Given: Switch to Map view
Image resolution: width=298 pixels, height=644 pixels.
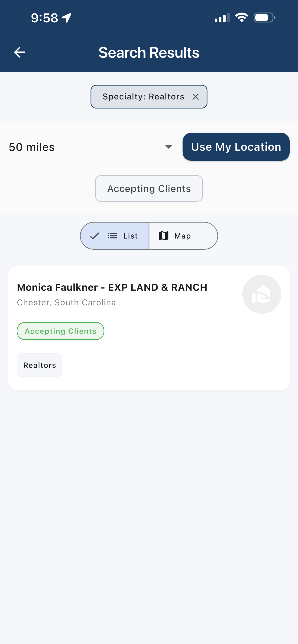Looking at the screenshot, I should pos(183,236).
